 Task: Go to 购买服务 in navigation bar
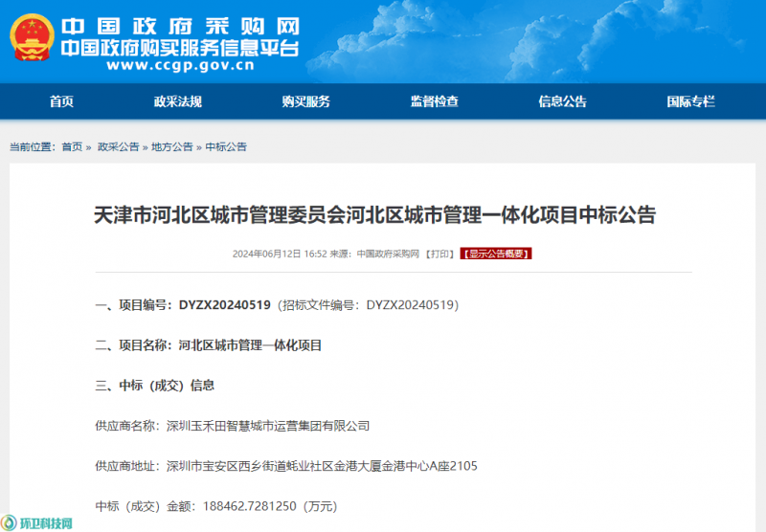click(306, 101)
